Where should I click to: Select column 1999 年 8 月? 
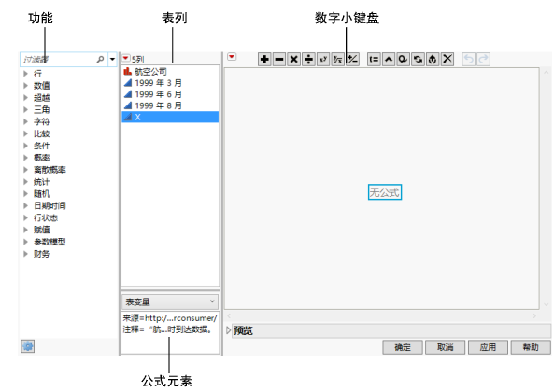(x=170, y=105)
